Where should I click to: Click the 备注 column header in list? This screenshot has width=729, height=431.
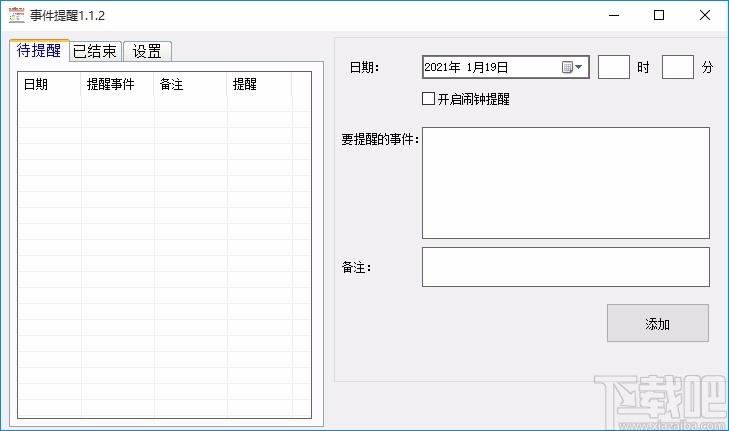tap(190, 84)
